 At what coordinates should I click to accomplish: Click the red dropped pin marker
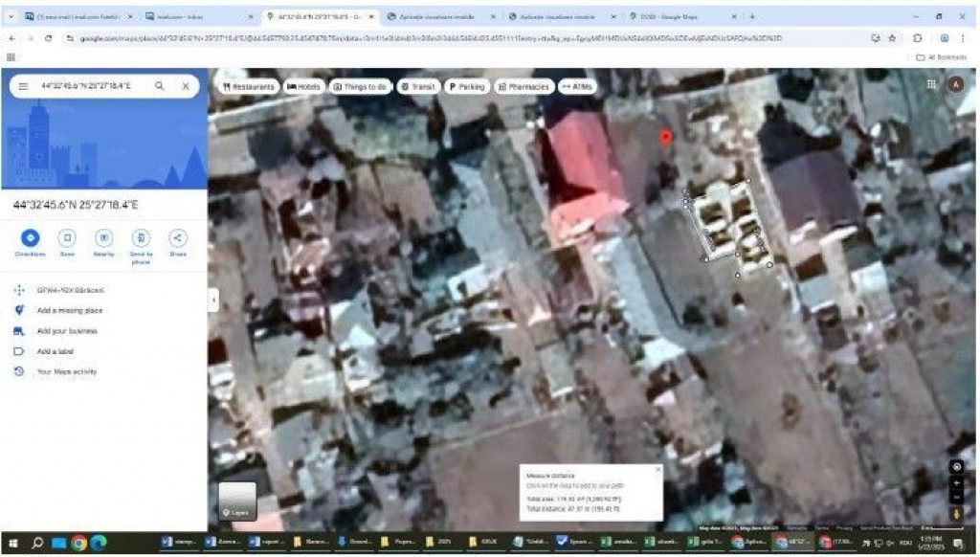pyautogui.click(x=666, y=139)
